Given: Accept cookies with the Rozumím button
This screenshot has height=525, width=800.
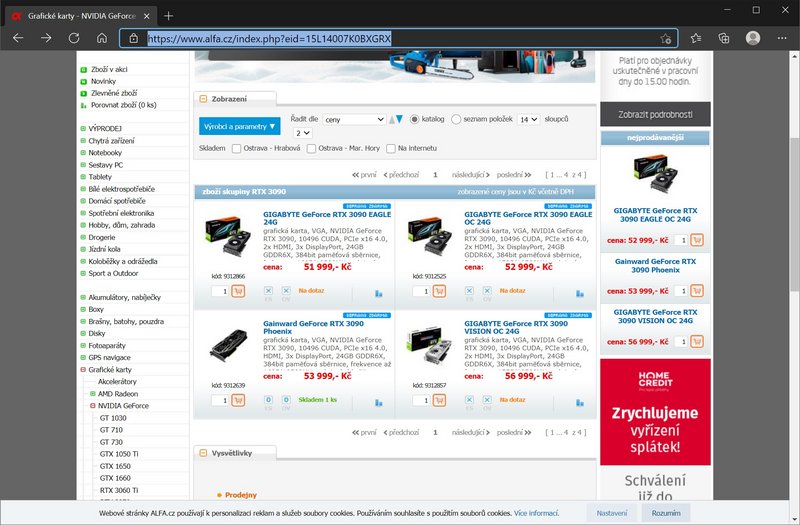Looking at the screenshot, I should tap(666, 513).
